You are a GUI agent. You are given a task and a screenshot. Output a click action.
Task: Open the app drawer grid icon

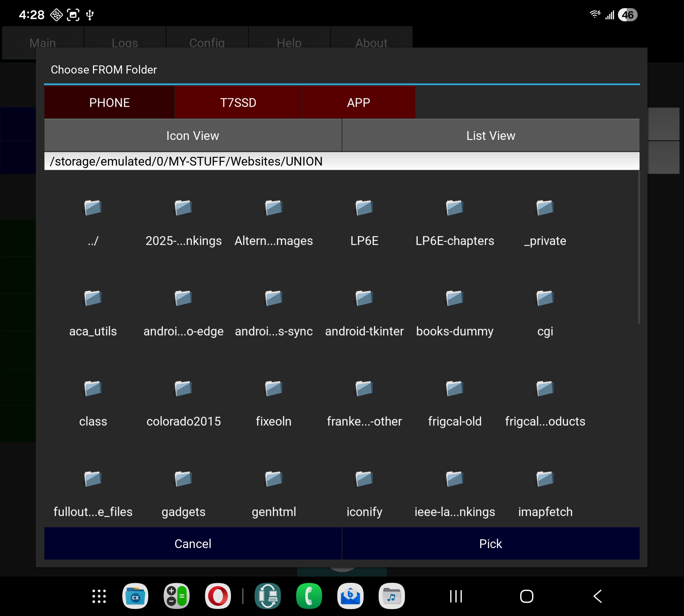pyautogui.click(x=99, y=596)
